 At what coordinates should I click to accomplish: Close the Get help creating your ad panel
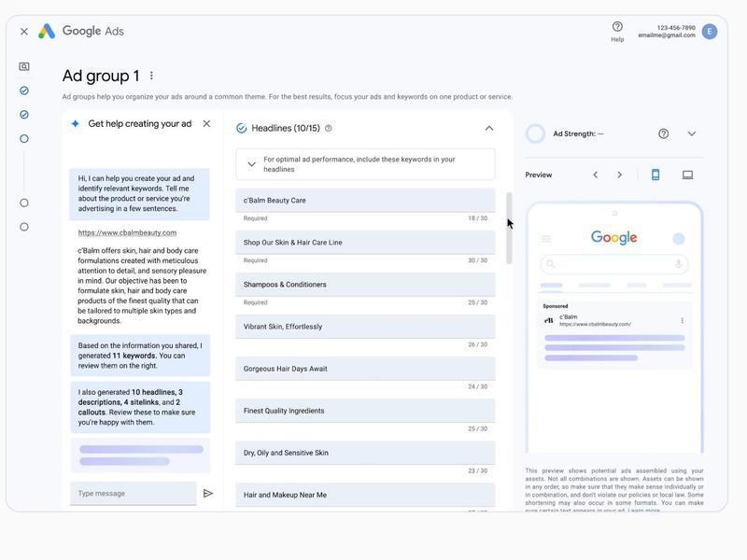(x=206, y=124)
